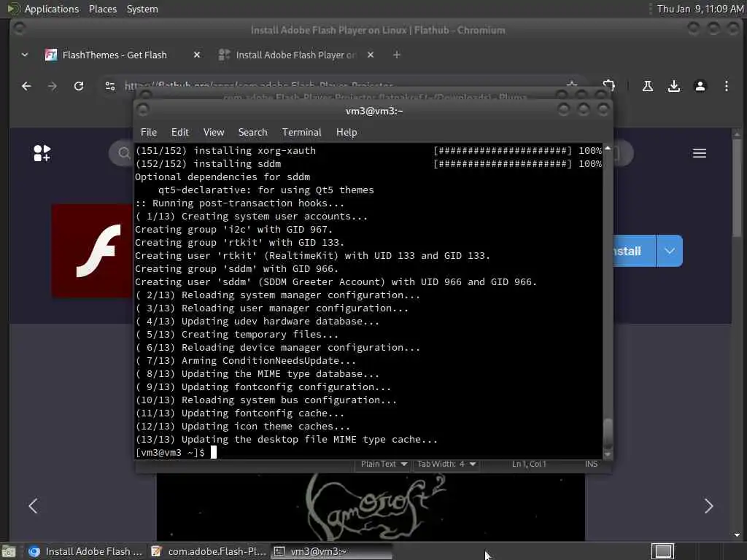Open tab search dropdown arrow
The width and height of the screenshot is (747, 560).
25,55
